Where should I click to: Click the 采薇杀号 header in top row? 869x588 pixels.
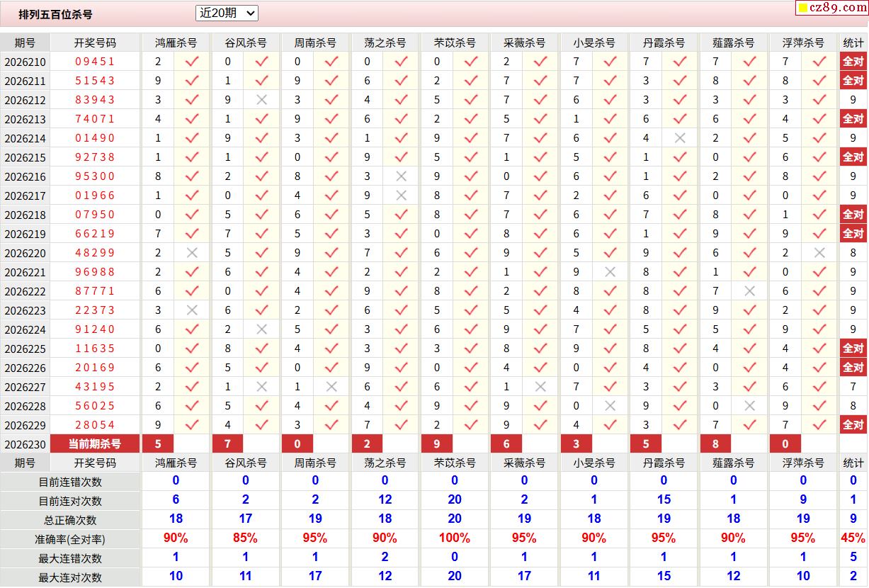click(524, 43)
